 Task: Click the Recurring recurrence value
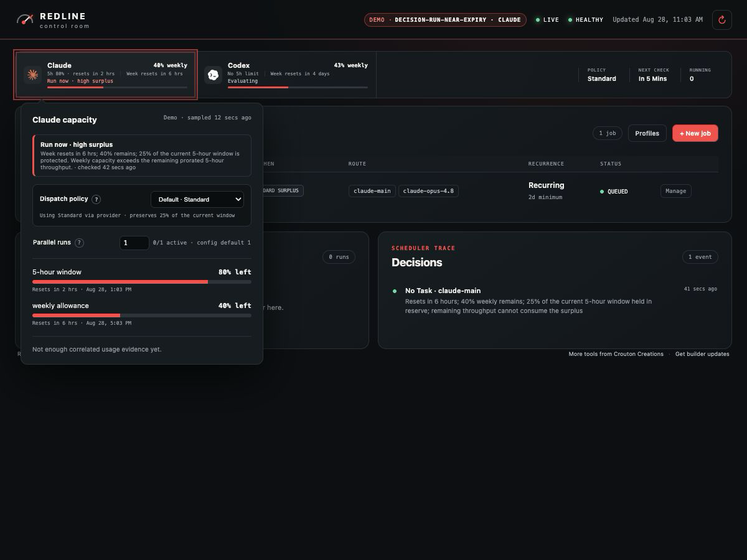click(x=547, y=185)
